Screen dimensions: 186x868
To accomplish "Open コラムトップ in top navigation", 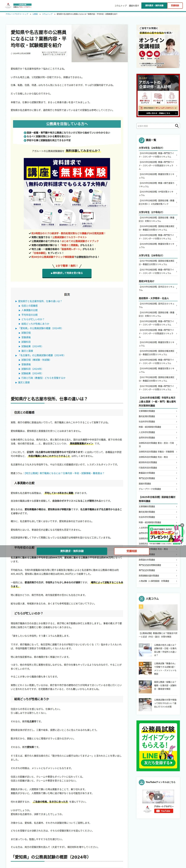I will point(121,6).
